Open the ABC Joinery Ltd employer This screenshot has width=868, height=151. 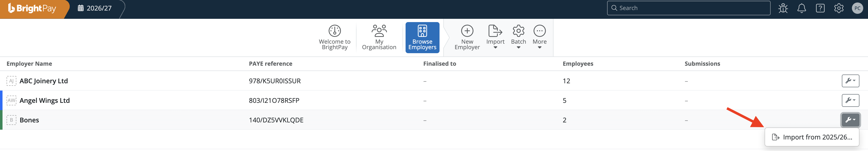coord(44,81)
